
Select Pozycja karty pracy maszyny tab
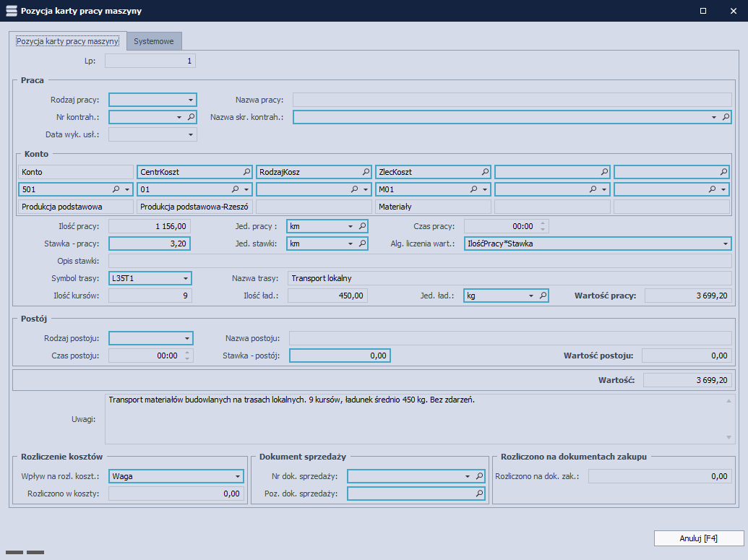67,41
